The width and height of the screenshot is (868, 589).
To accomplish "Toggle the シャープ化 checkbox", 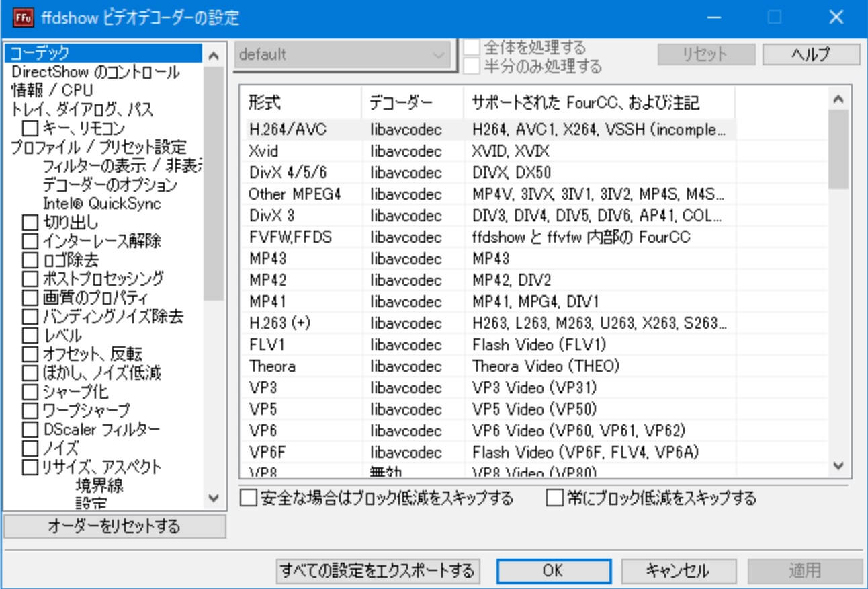I will (31, 391).
